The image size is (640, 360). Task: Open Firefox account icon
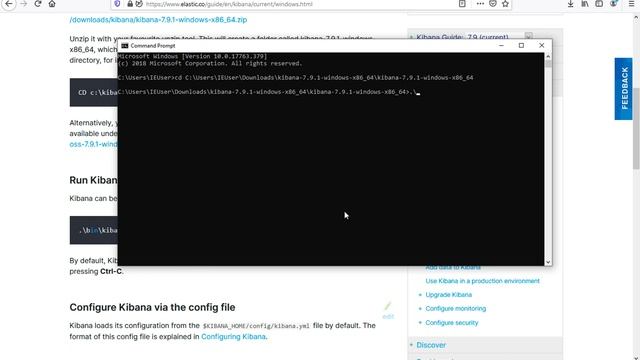613,4
